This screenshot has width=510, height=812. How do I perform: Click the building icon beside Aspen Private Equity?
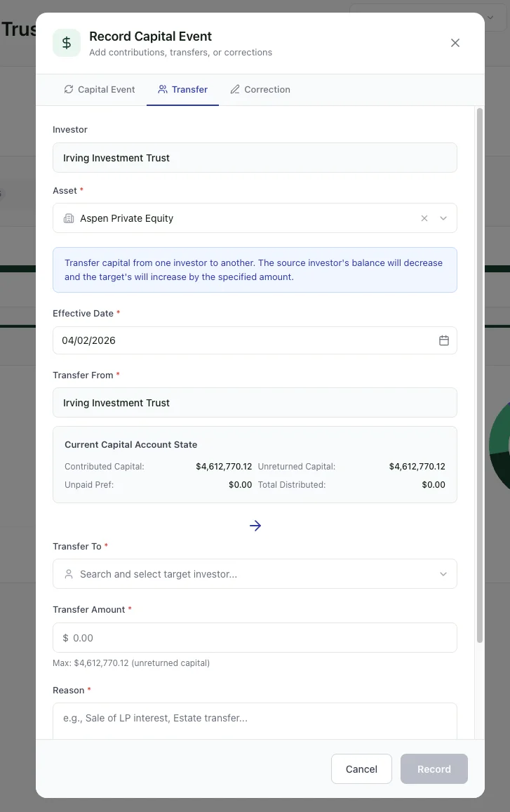[68, 218]
